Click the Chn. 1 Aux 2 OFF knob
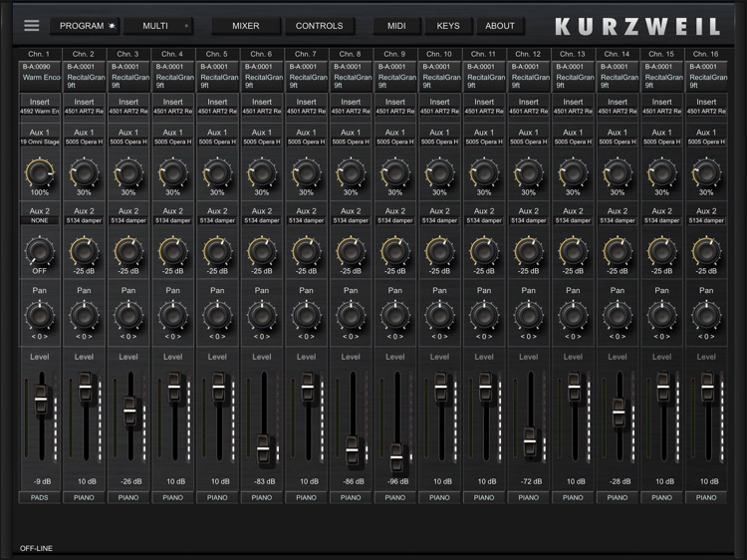747x560 pixels. pos(41,251)
